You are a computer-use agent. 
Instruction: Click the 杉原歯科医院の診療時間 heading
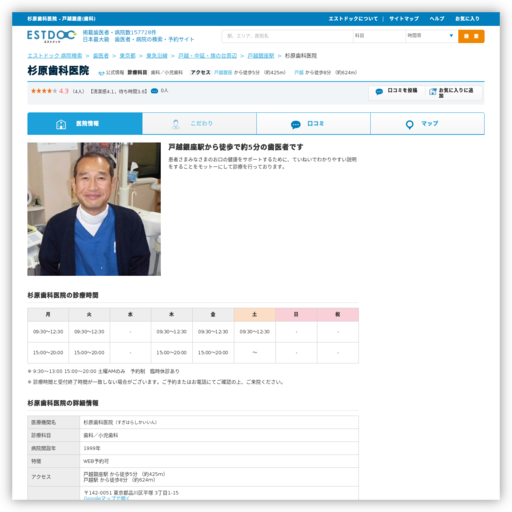tap(63, 295)
